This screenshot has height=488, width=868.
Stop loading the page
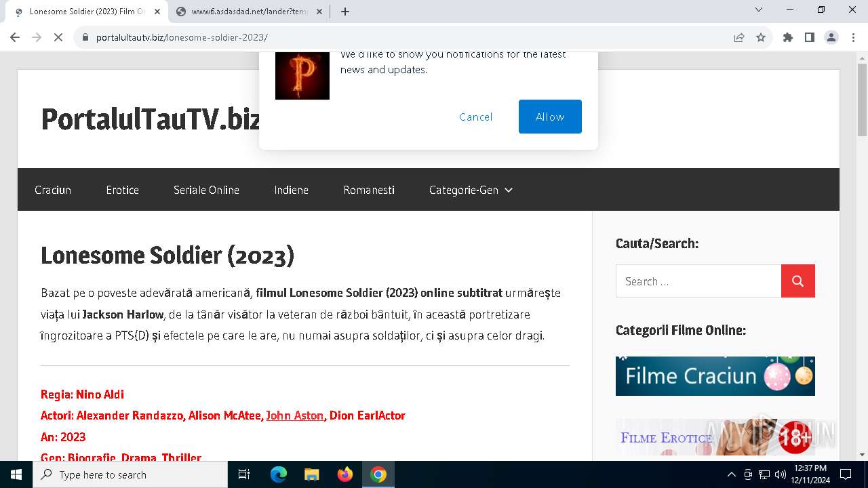[x=58, y=37]
